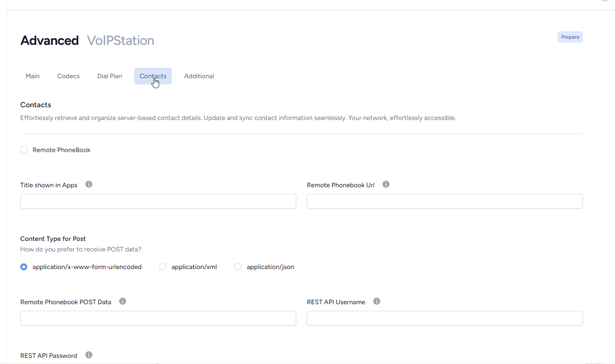Choose application/xml radio option
The height and width of the screenshot is (364, 615).
click(163, 267)
